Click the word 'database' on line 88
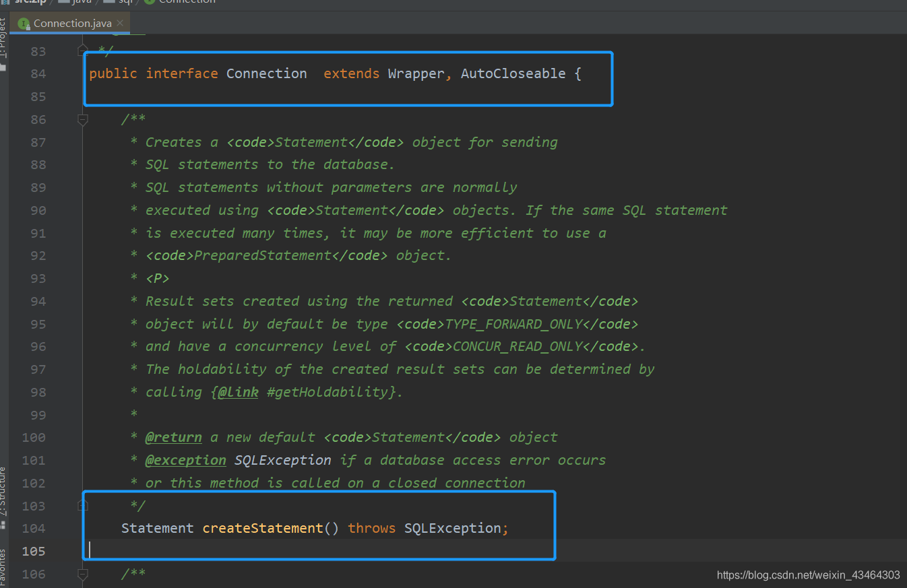Screen dimensions: 907x588 [355, 164]
